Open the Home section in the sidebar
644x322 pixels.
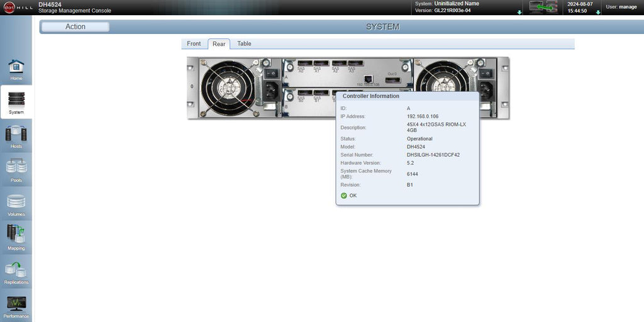pos(16,69)
